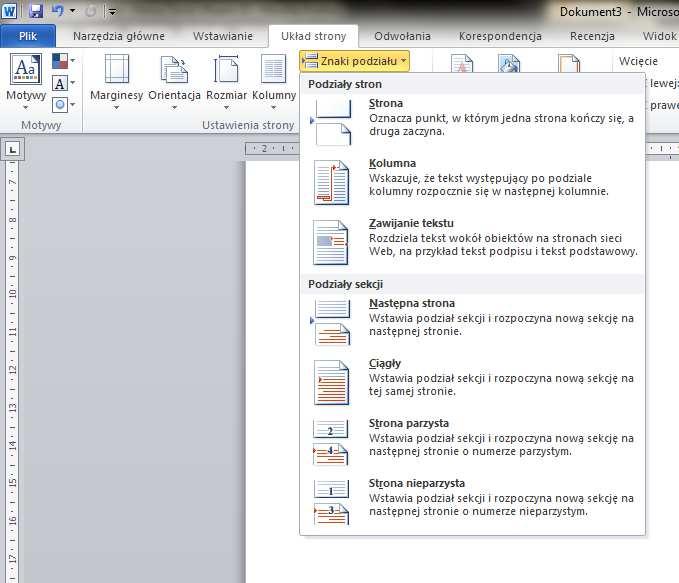Select the Układ strony tab

pyautogui.click(x=314, y=36)
